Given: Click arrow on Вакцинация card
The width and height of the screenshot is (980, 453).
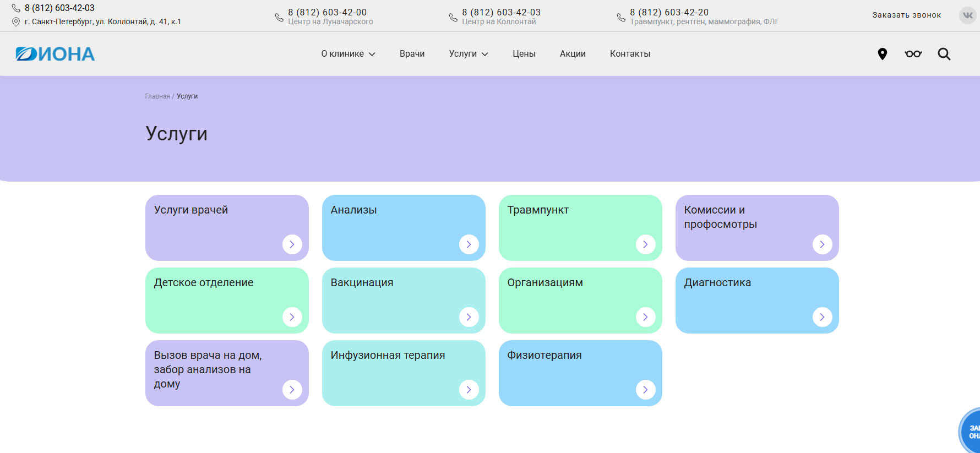Looking at the screenshot, I should 469,317.
